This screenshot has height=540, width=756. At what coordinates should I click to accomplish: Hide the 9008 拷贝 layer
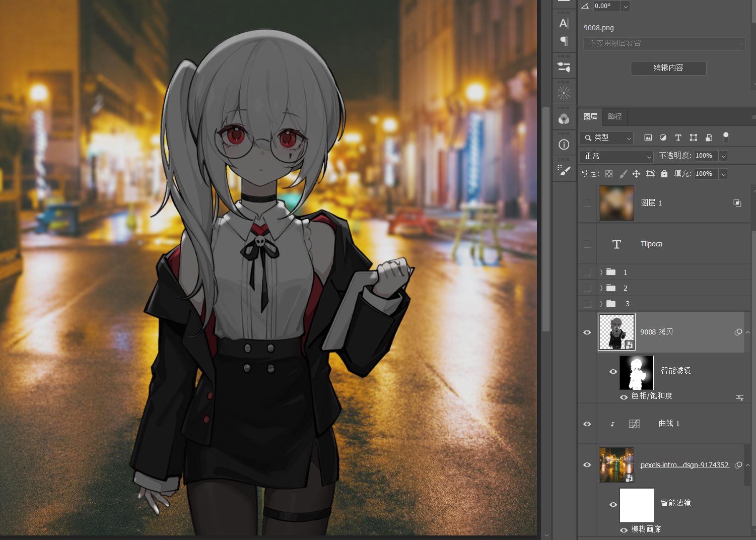pos(587,332)
